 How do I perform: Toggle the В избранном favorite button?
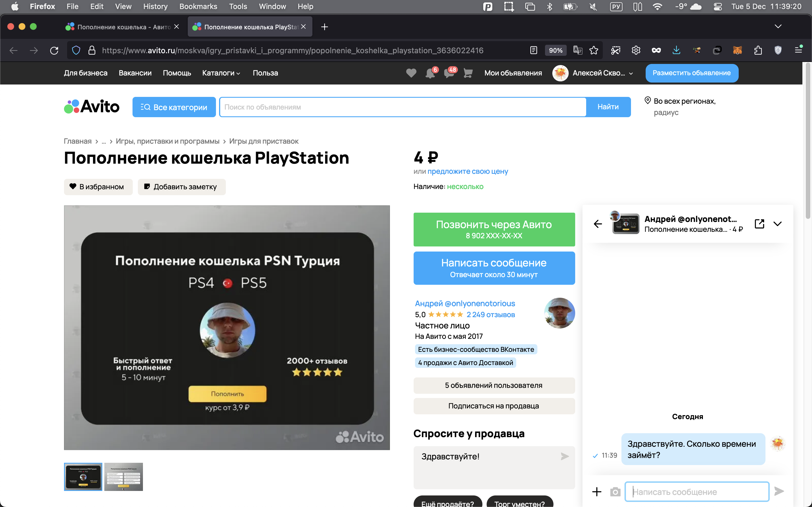[98, 187]
